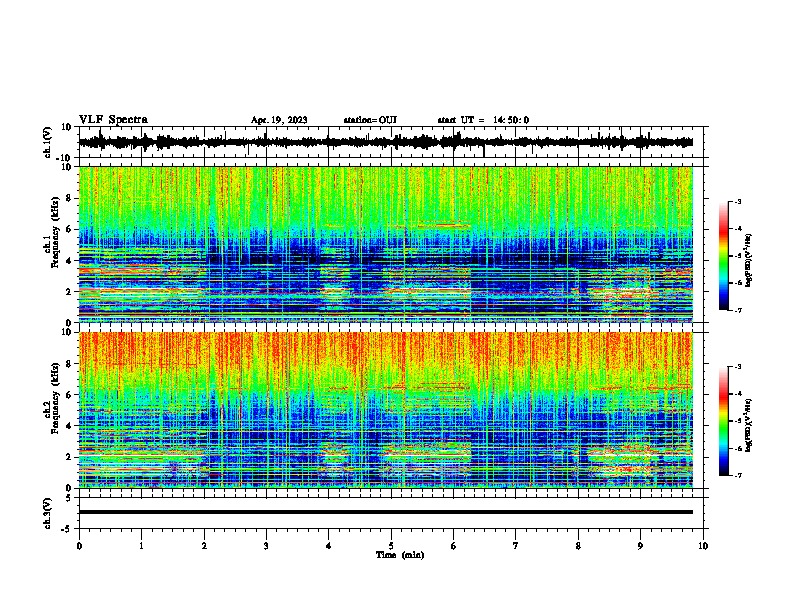Select the date text "Apr. 19, 2023"

279,120
